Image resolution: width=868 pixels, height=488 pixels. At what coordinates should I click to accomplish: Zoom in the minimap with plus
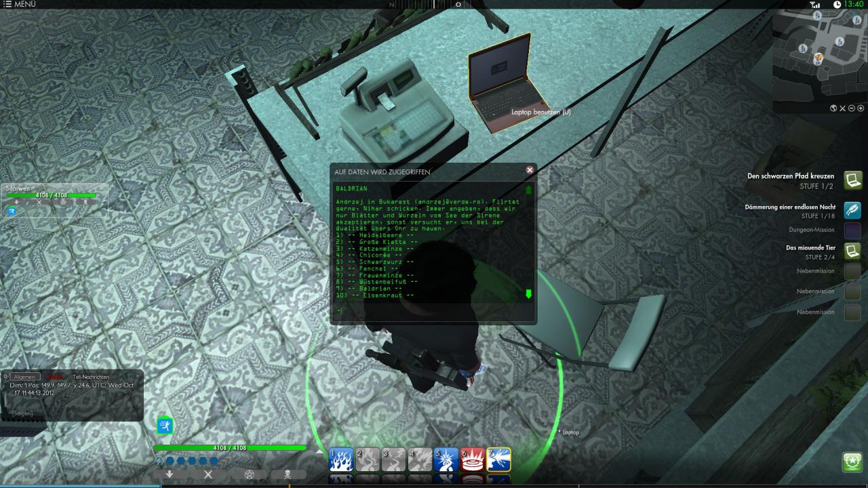click(861, 108)
